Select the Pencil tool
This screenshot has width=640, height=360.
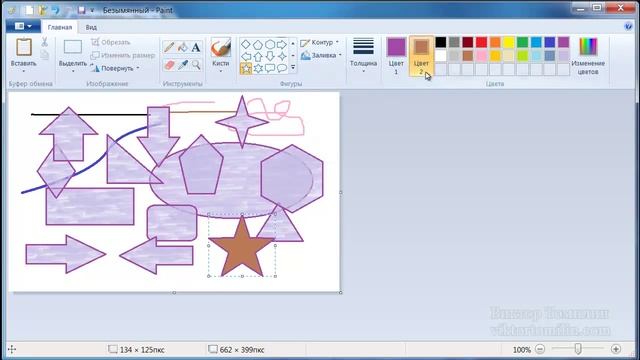coord(169,47)
